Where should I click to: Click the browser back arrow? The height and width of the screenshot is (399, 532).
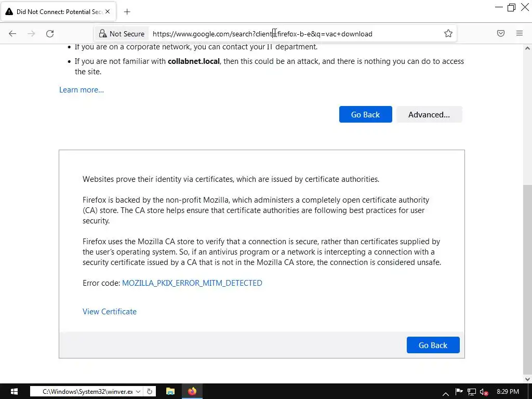click(12, 34)
